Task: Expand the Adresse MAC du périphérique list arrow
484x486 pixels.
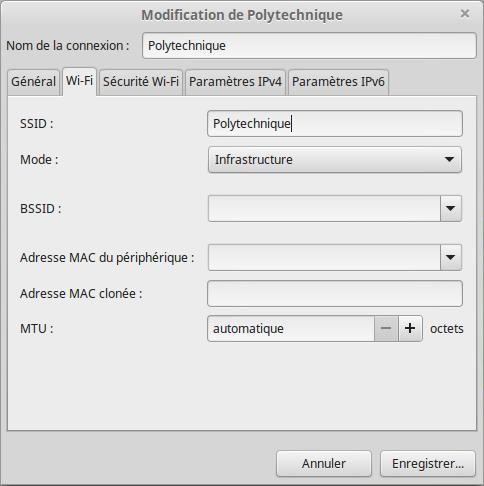Action: click(451, 257)
